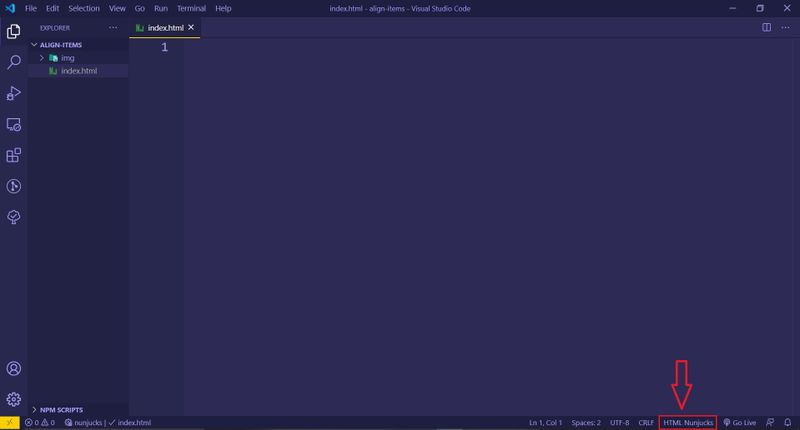The height and width of the screenshot is (430, 800).
Task: Click the split editor icon
Action: click(x=768, y=28)
